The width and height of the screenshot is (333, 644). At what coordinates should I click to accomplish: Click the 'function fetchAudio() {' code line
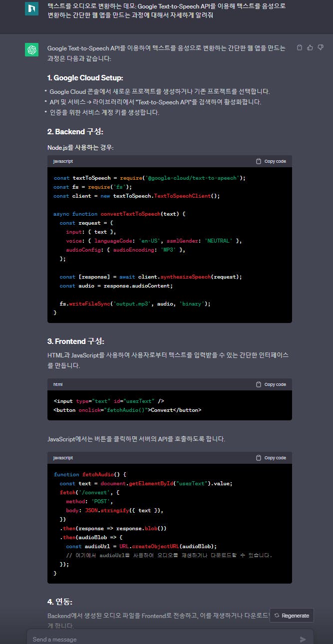90,474
